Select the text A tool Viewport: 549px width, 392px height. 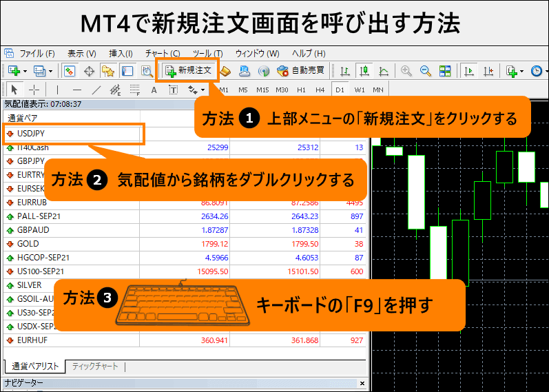coord(154,90)
